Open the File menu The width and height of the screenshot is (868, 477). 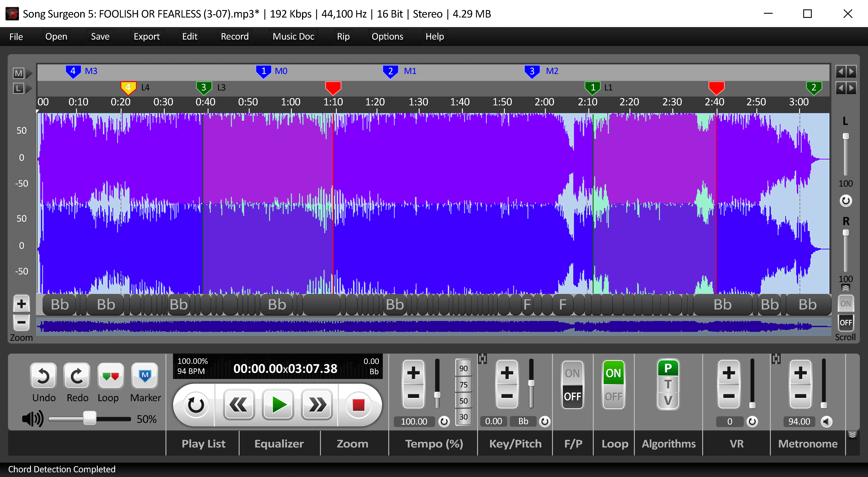tap(16, 36)
